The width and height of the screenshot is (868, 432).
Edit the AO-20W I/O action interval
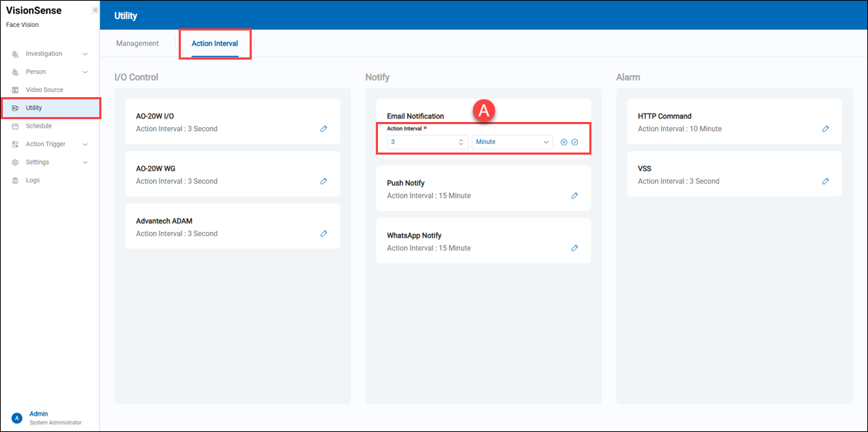click(323, 129)
